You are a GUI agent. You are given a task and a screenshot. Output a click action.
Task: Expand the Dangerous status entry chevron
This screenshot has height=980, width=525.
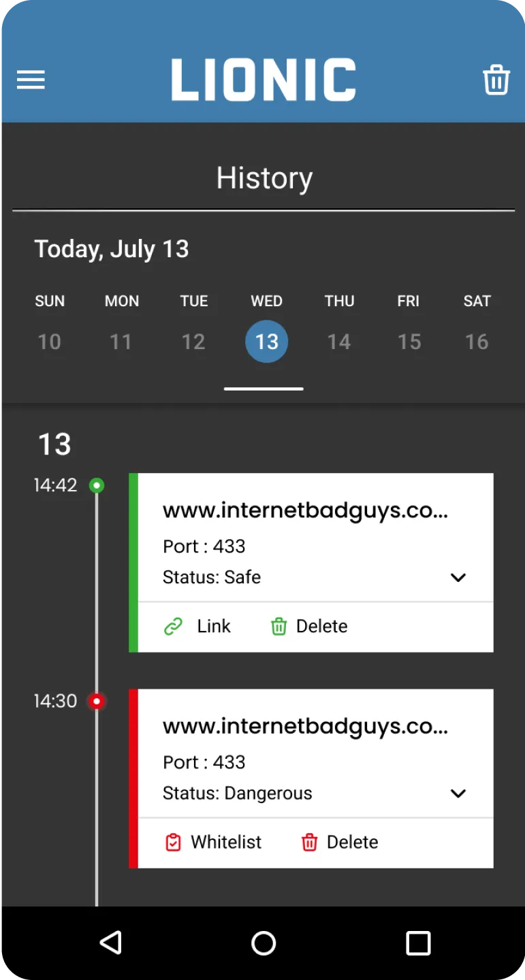(x=458, y=794)
